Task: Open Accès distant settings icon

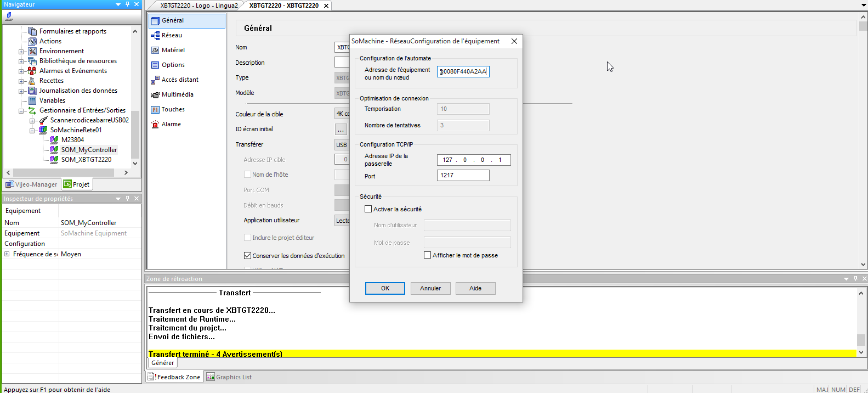Action: point(155,80)
